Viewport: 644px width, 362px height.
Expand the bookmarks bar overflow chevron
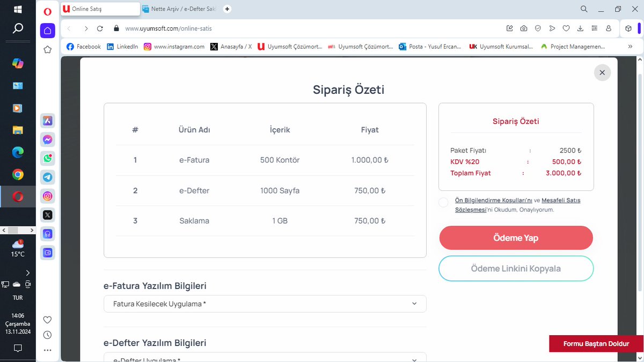[631, 46]
